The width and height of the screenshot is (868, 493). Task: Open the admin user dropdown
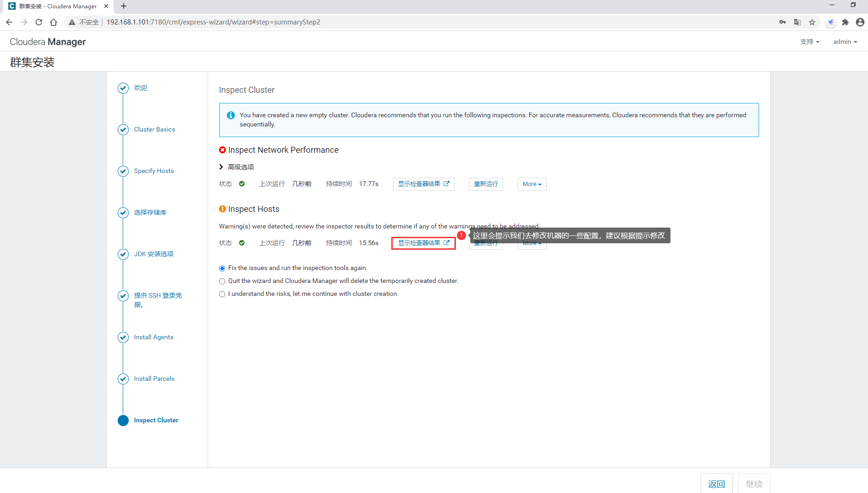click(x=845, y=42)
